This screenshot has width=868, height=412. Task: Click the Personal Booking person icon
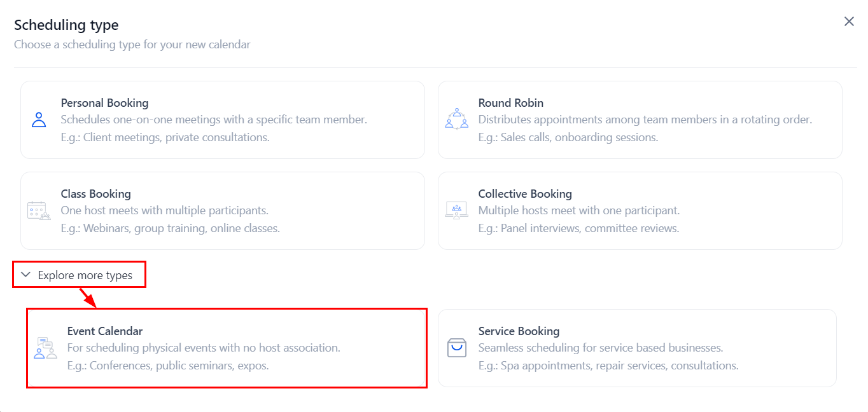39,120
